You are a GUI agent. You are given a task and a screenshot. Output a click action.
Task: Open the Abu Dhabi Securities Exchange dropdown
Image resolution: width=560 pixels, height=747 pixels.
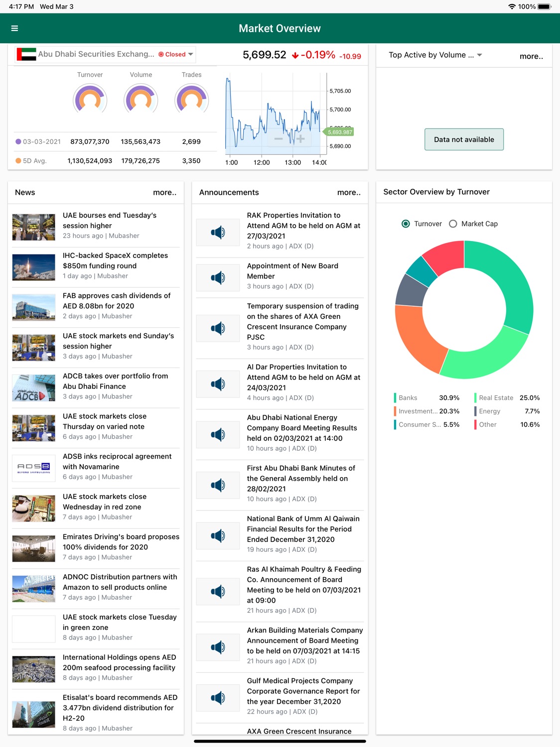click(x=105, y=54)
